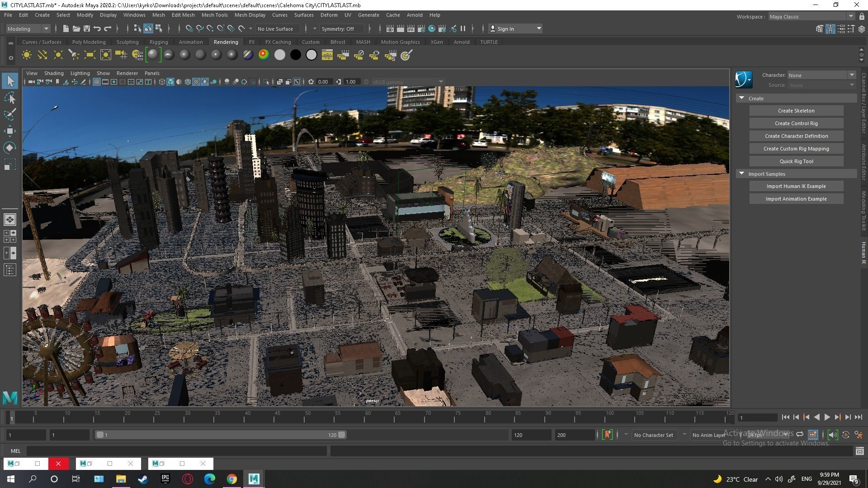Toggle auto keyframe bookmark button

[607, 435]
